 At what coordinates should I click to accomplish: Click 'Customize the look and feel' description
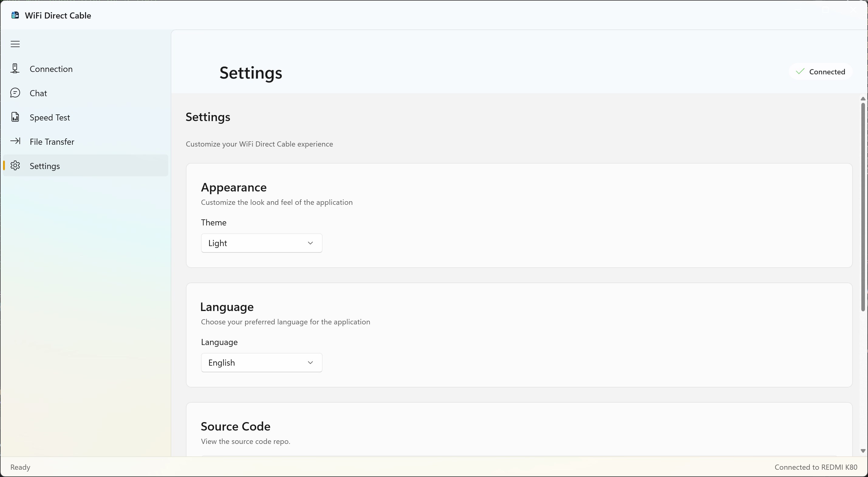click(x=277, y=202)
